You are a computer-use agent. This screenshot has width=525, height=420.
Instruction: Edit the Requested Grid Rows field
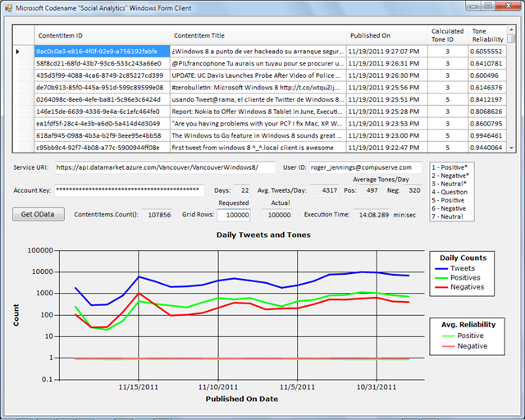(x=233, y=214)
